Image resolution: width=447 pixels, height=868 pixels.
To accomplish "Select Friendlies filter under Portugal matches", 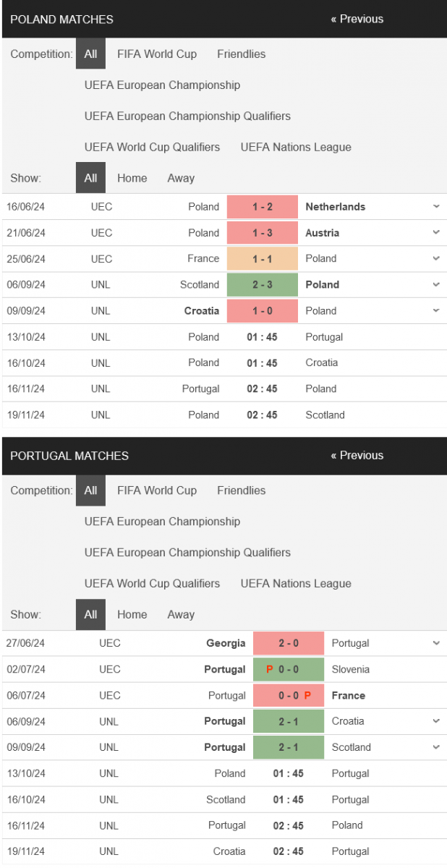I will (241, 490).
